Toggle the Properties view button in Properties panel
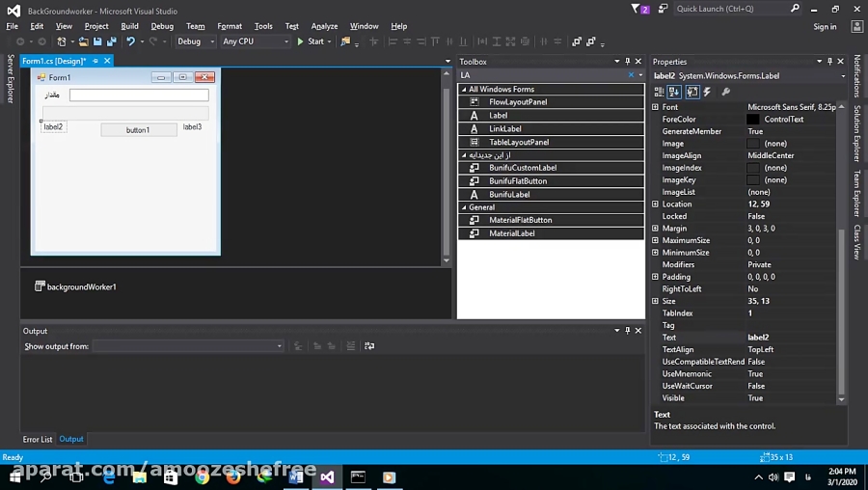 point(692,92)
